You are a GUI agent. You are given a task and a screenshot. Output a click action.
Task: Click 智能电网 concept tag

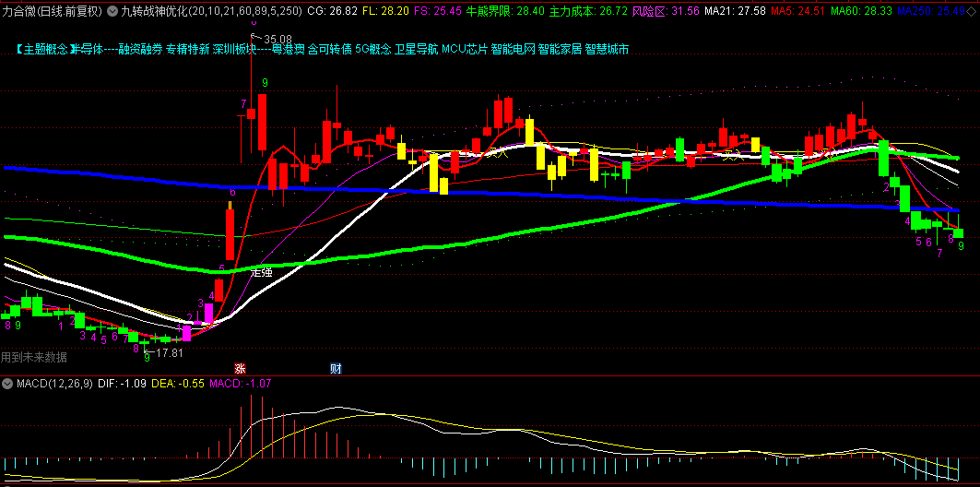pyautogui.click(x=513, y=50)
